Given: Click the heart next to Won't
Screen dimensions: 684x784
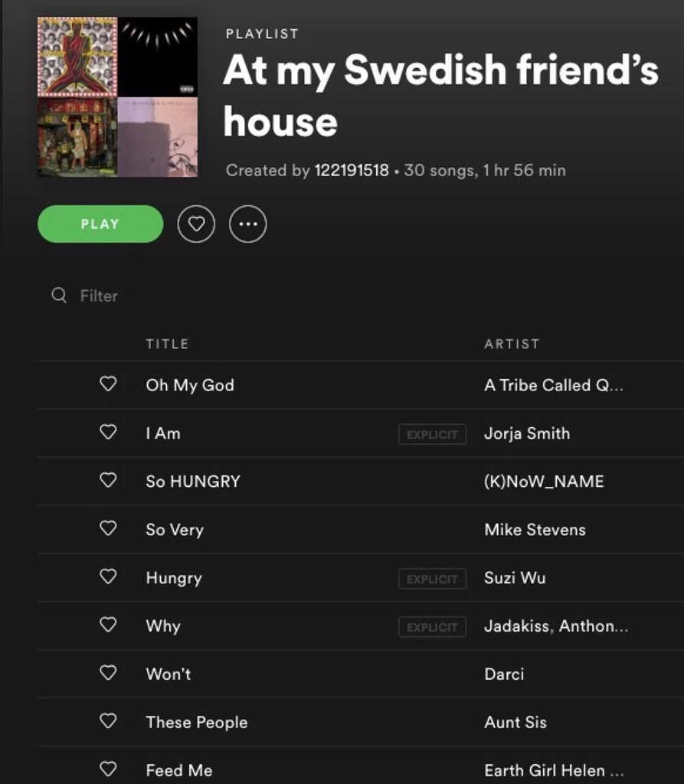Looking at the screenshot, I should pyautogui.click(x=108, y=673).
